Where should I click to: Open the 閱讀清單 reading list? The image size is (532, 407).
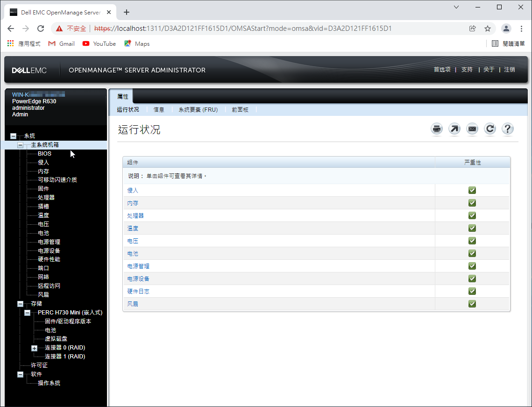[508, 44]
